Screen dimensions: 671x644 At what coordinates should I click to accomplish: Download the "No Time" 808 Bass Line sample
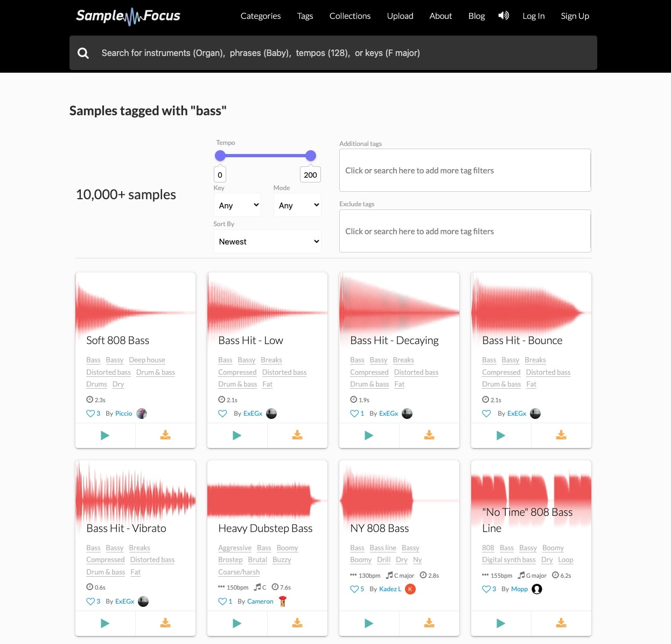(561, 623)
